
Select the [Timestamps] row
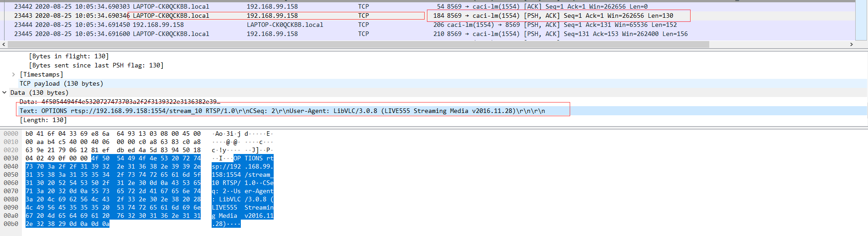[42, 74]
